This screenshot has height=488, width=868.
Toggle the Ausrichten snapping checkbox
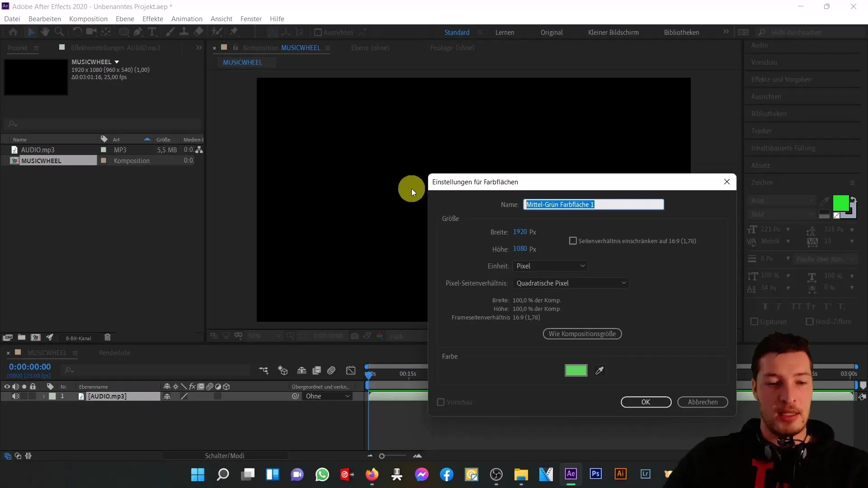[318, 33]
